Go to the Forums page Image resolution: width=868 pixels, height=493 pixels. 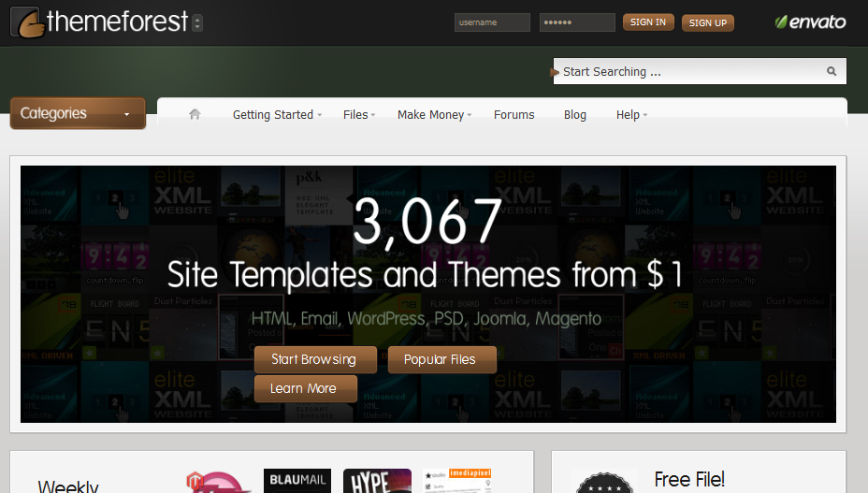(x=514, y=115)
